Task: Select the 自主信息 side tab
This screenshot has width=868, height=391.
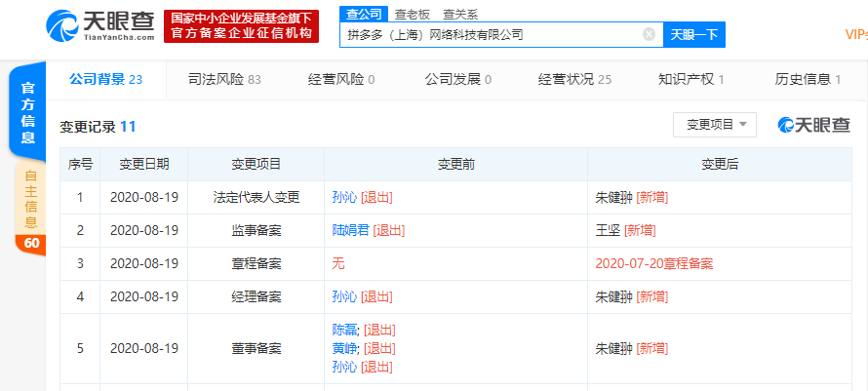Action: (29, 200)
